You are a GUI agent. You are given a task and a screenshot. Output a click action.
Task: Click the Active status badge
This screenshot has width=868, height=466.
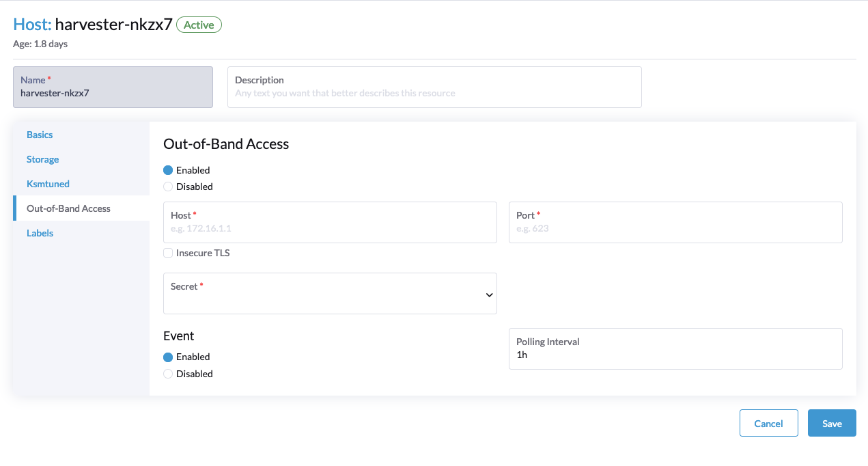(199, 24)
